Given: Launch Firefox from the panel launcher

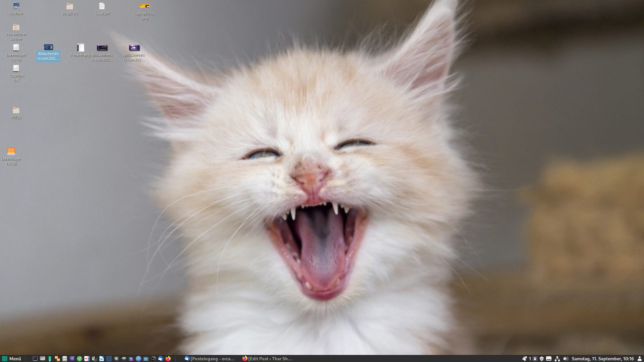Looking at the screenshot, I should [x=168, y=359].
